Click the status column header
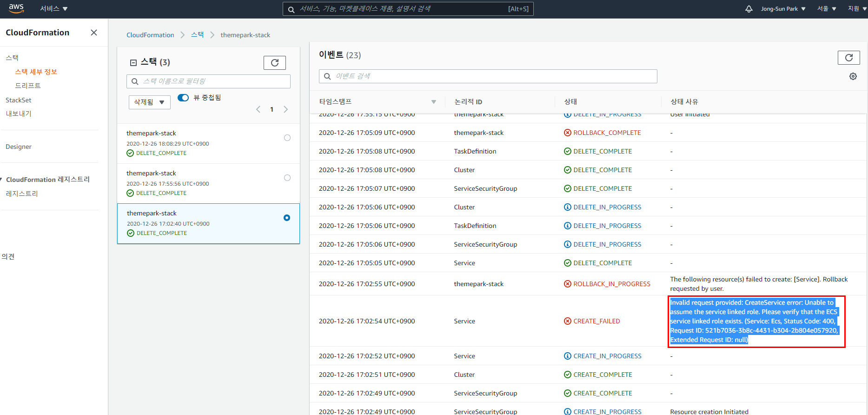This screenshot has height=415, width=868. [570, 102]
